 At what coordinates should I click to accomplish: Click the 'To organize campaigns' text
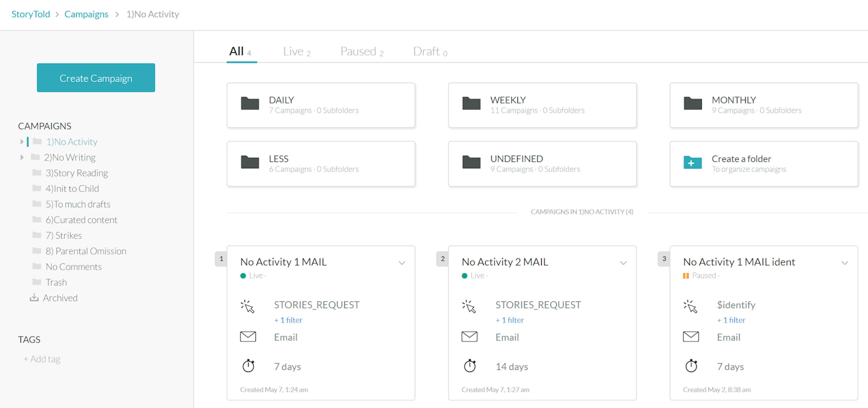click(749, 169)
